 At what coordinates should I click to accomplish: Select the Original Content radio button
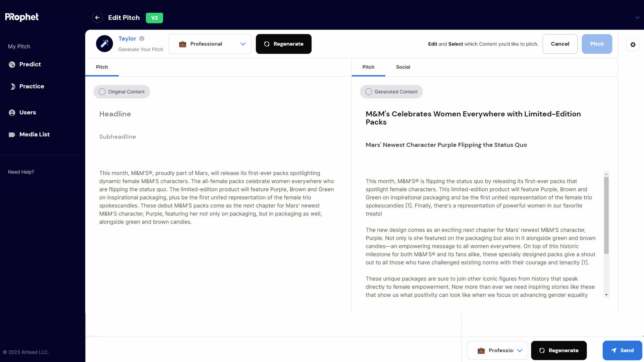(x=102, y=92)
